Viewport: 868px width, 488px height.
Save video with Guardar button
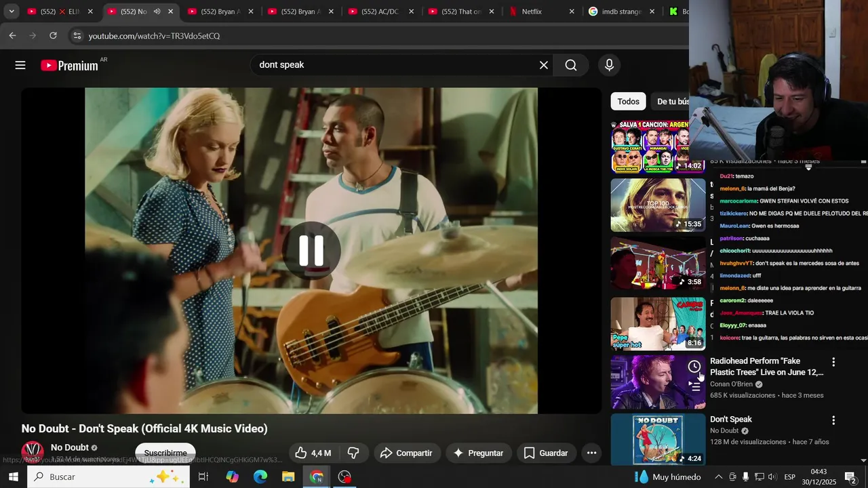coord(546,453)
